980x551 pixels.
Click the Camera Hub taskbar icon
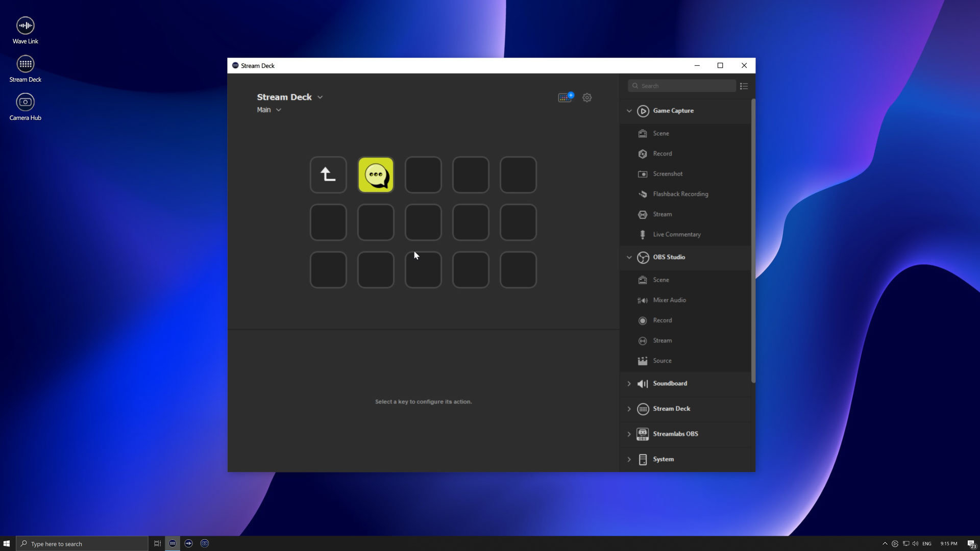205,543
